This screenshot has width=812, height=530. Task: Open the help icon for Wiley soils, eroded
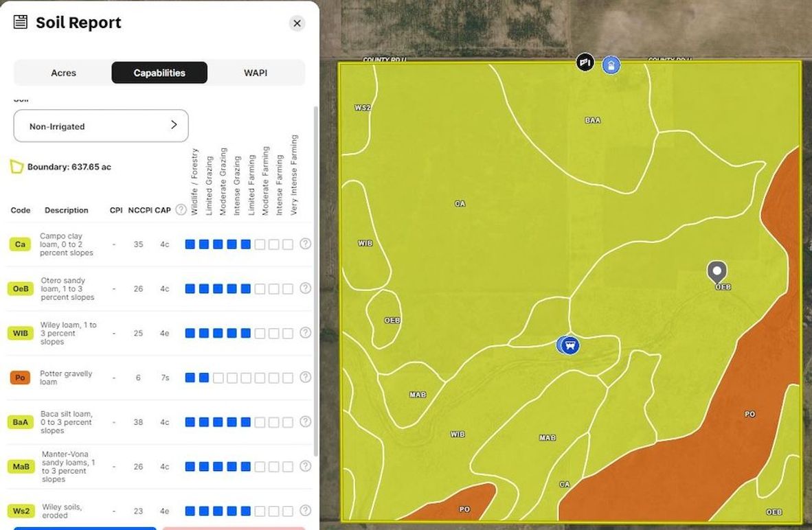tap(304, 511)
